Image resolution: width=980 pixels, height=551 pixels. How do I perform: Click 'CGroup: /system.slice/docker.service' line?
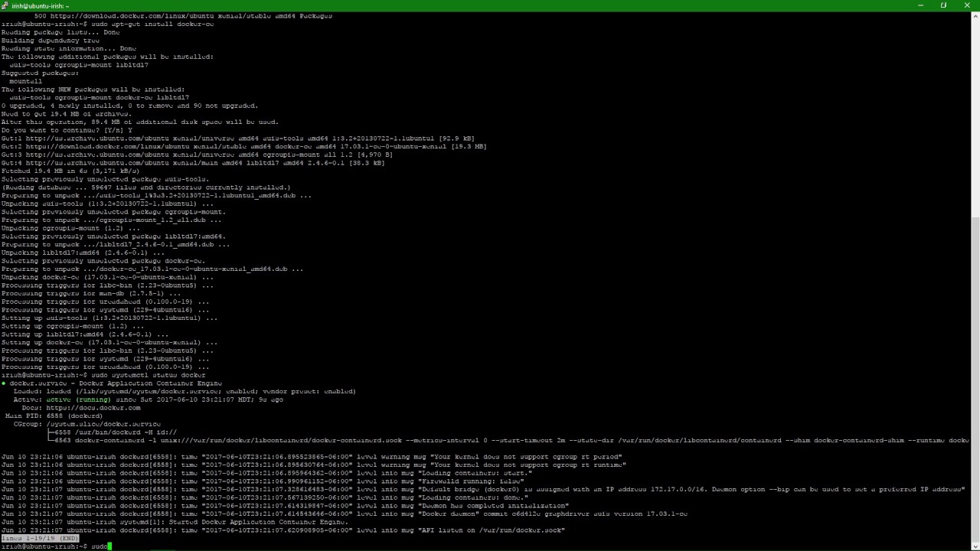point(87,424)
